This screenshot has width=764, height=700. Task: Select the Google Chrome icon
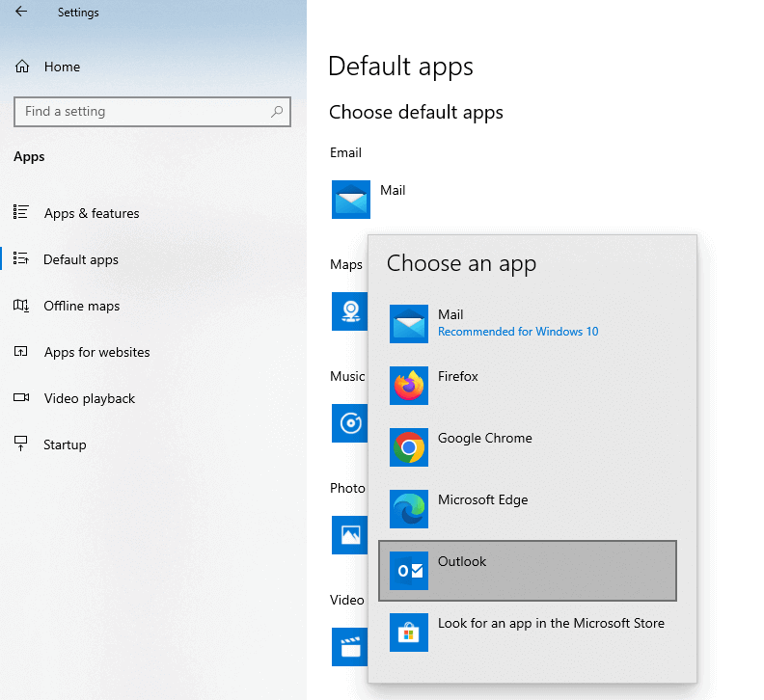[x=409, y=447]
